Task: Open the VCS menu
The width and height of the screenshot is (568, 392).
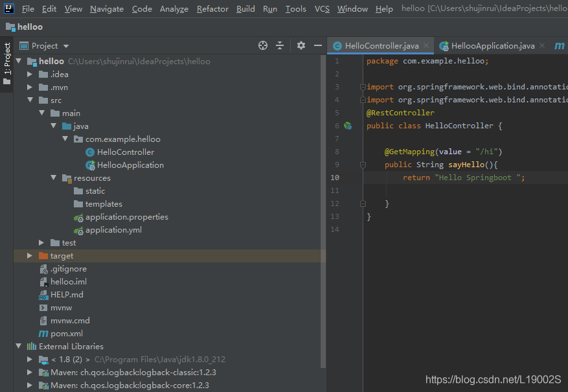Action: click(322, 8)
